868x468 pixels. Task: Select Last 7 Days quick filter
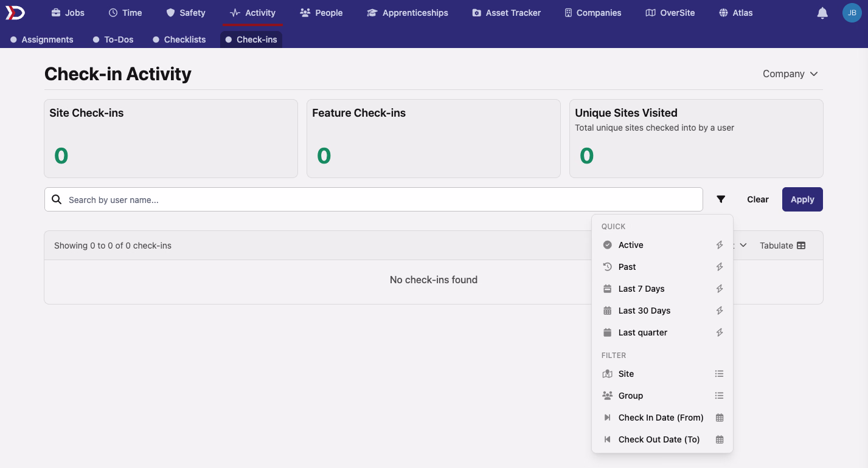[662, 289]
